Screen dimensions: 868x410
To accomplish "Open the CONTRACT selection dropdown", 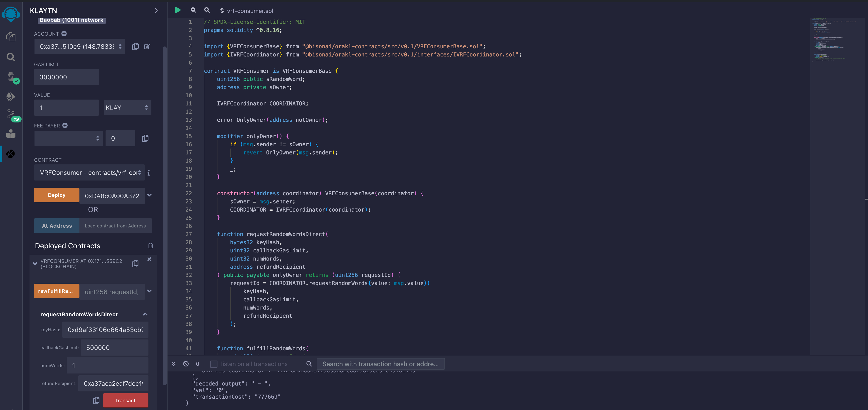I will (x=89, y=173).
